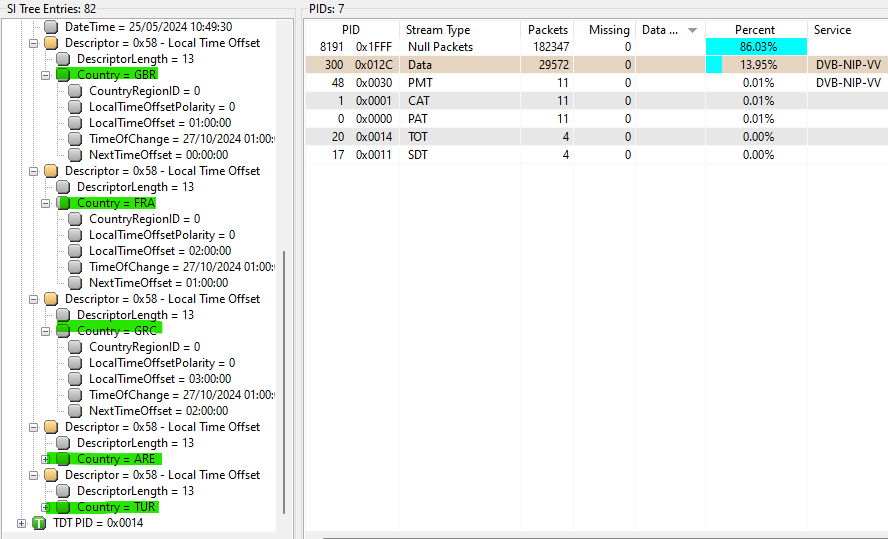
Task: Collapse the Local Time Offset descriptor above ARE
Action: 33,427
